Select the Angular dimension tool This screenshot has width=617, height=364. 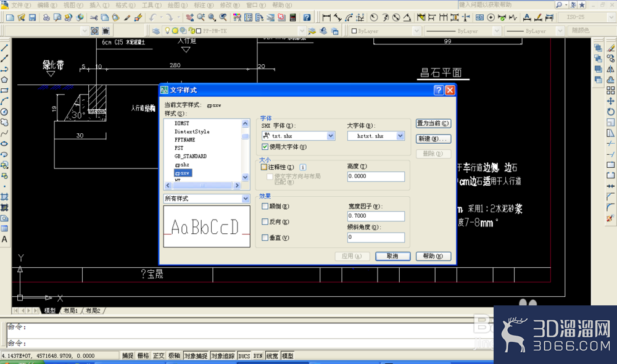point(407,17)
